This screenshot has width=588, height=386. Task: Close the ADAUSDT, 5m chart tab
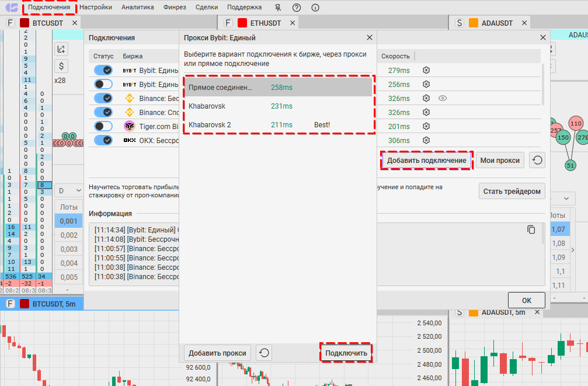click(x=537, y=312)
